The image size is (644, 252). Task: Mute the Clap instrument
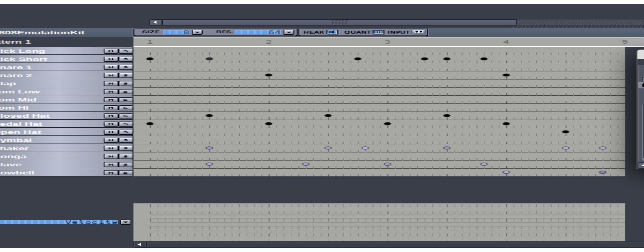pos(111,83)
